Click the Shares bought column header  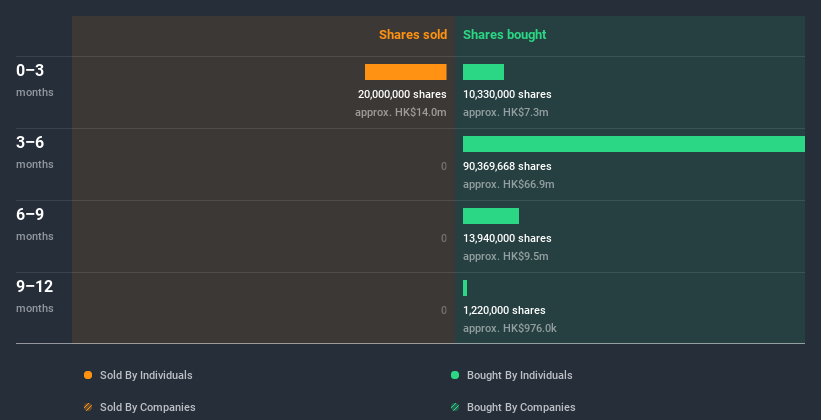click(x=504, y=35)
